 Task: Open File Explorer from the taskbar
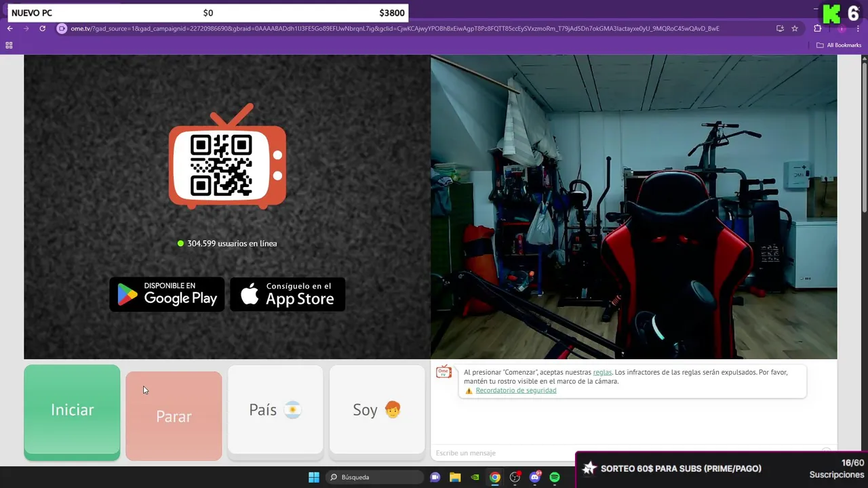pyautogui.click(x=455, y=477)
